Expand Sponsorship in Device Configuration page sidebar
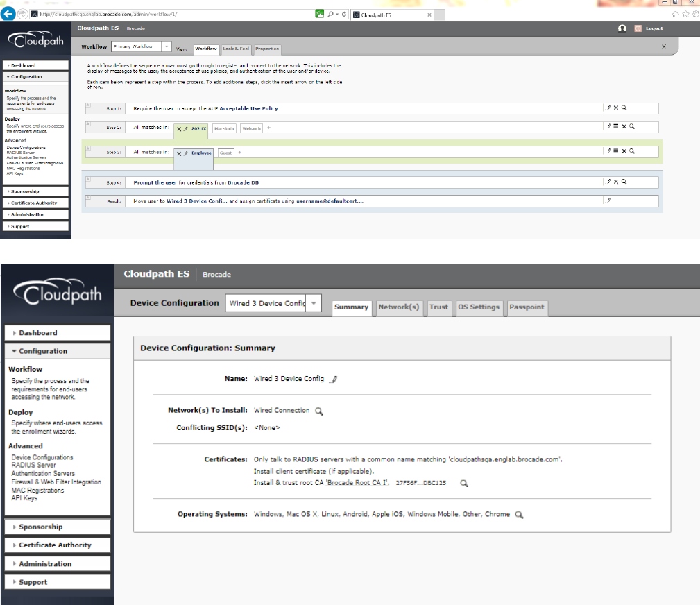700x605 pixels. pyautogui.click(x=58, y=527)
